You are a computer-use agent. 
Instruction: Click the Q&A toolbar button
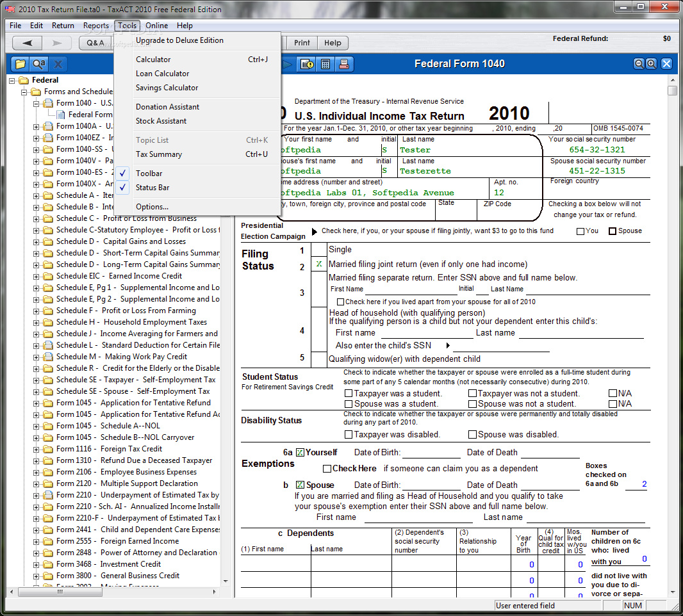coord(96,43)
